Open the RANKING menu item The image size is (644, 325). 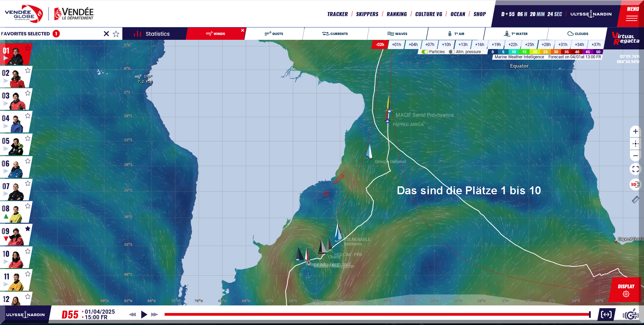tap(397, 14)
